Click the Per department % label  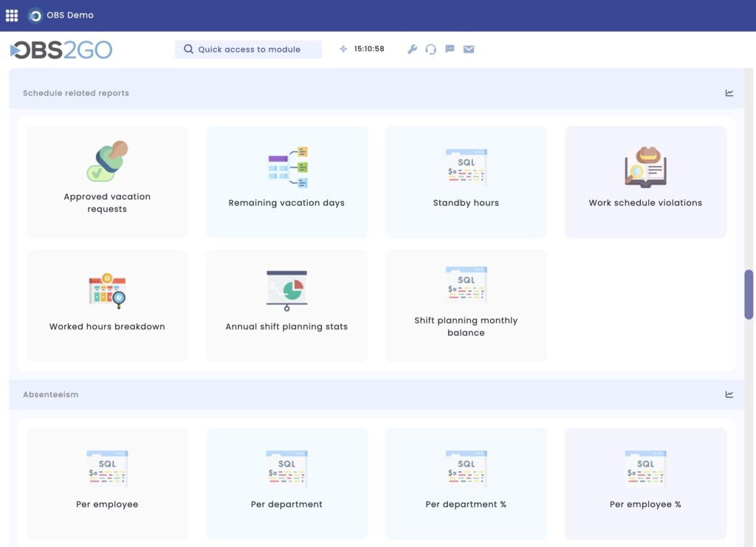pos(467,504)
